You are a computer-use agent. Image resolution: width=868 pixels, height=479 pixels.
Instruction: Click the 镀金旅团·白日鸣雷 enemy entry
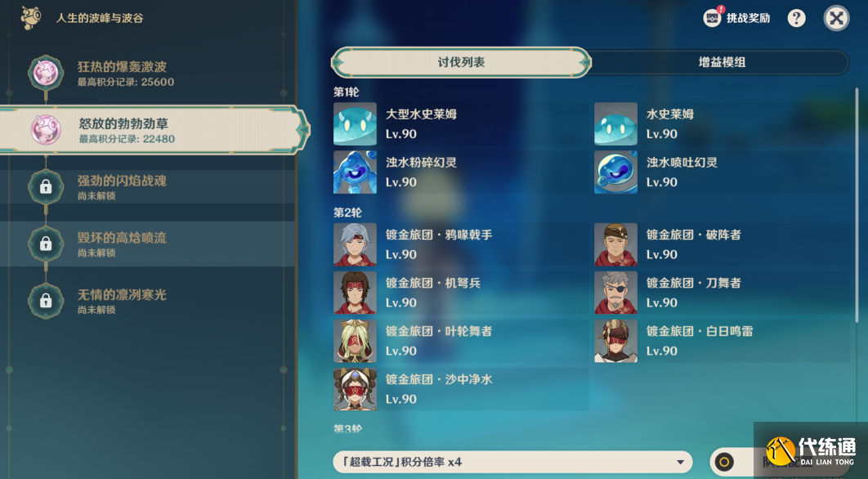tap(722, 341)
